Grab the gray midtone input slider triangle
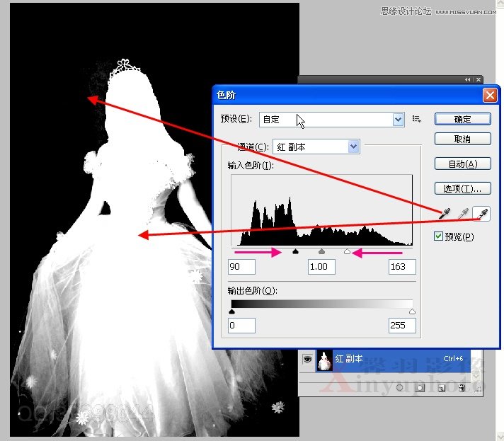The height and width of the screenshot is (441, 504). 321,251
